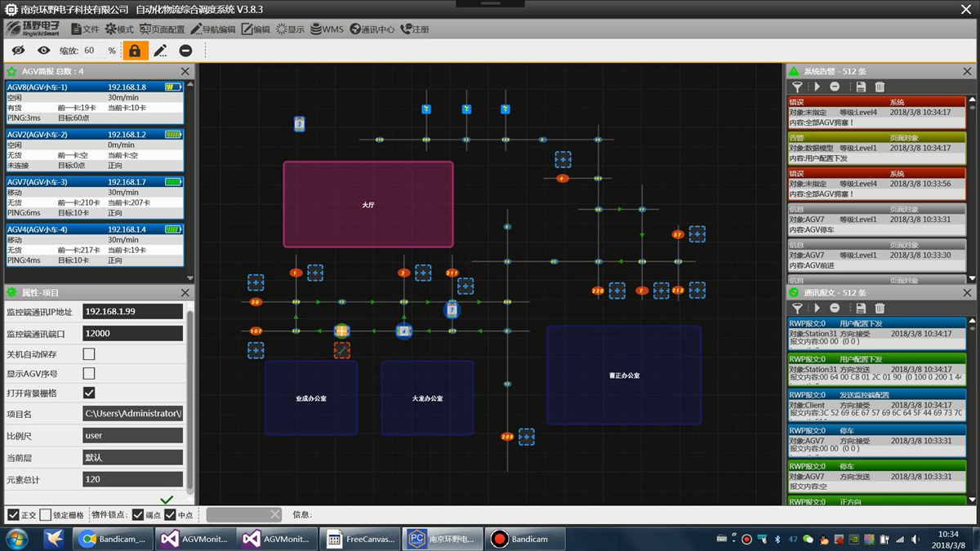
Task: Click the trash icon in 系统告警 panel
Action: pyautogui.click(x=880, y=87)
